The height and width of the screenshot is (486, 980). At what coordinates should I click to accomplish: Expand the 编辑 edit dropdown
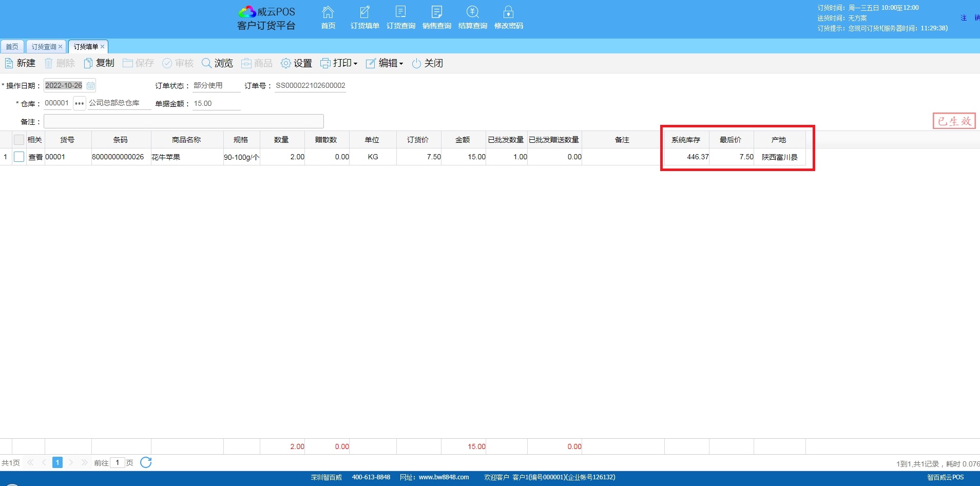[385, 63]
